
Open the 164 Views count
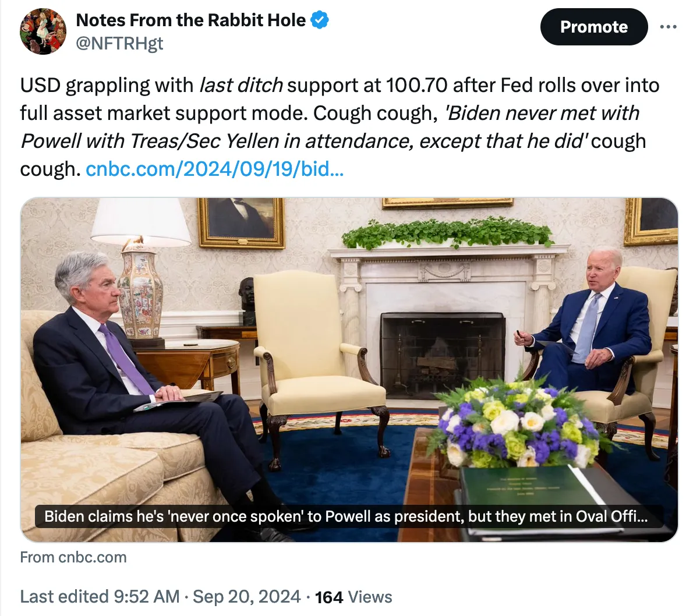(x=353, y=597)
